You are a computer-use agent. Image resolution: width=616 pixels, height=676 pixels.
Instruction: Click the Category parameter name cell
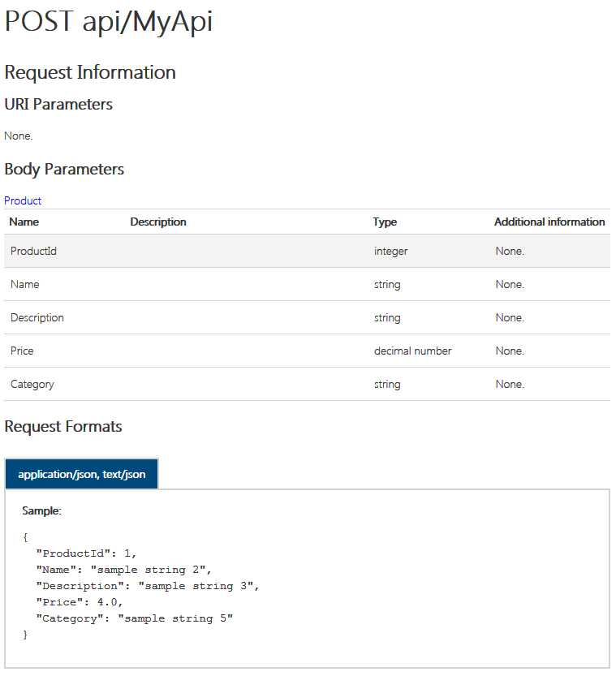[32, 384]
